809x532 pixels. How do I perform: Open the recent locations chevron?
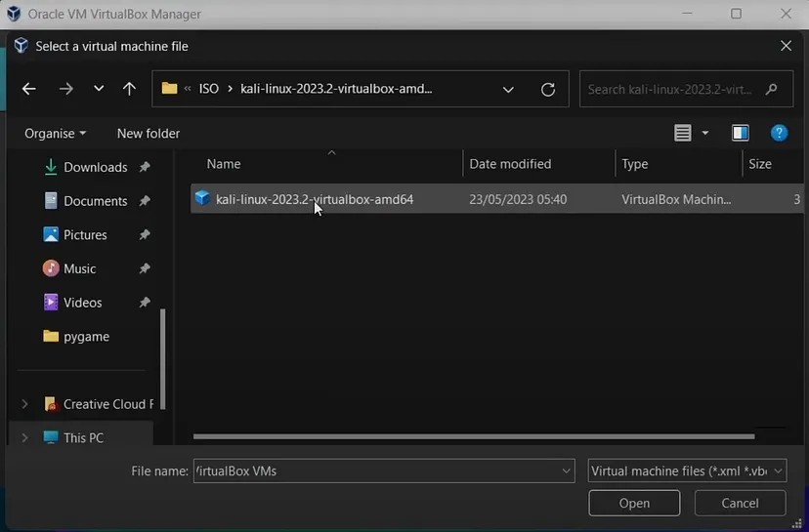(x=99, y=89)
